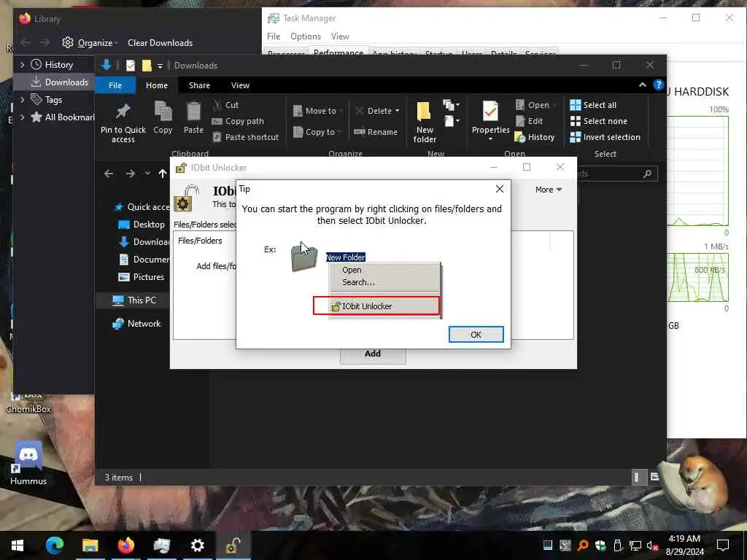Select Desktop in Explorer navigation pane

pyautogui.click(x=142, y=225)
